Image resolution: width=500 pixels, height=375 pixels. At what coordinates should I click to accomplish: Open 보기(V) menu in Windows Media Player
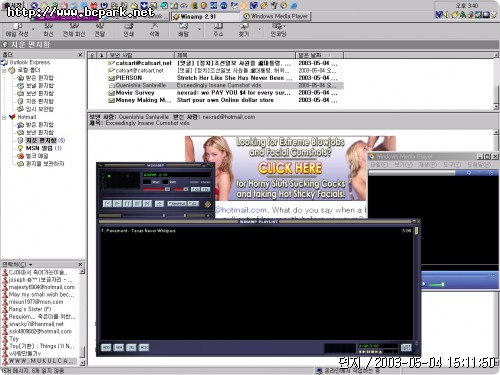coord(404,165)
